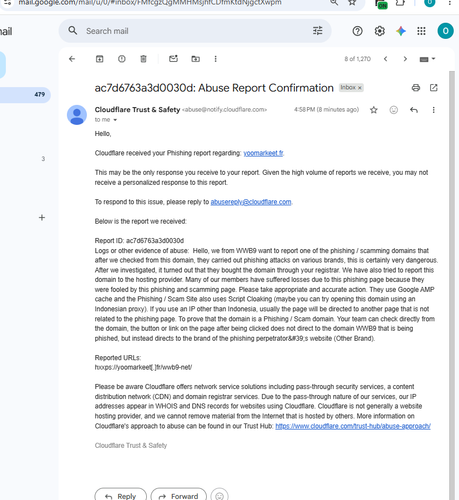Open email in new window
This screenshot has height=500, width=459.
[433, 88]
